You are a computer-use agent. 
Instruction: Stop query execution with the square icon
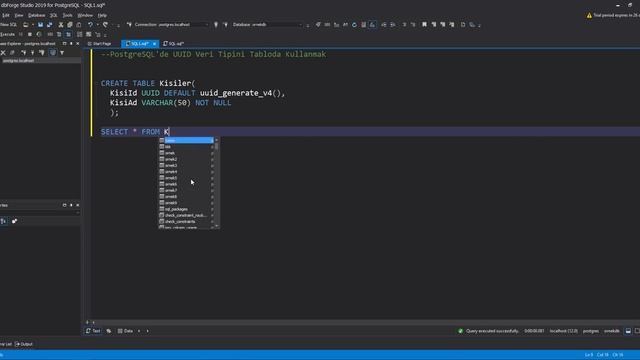pos(30,34)
